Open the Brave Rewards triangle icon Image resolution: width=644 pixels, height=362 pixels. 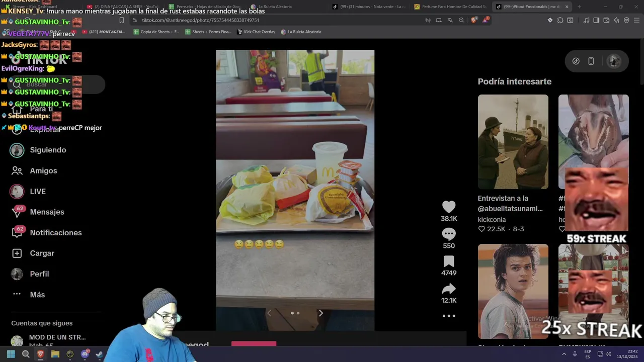click(486, 20)
